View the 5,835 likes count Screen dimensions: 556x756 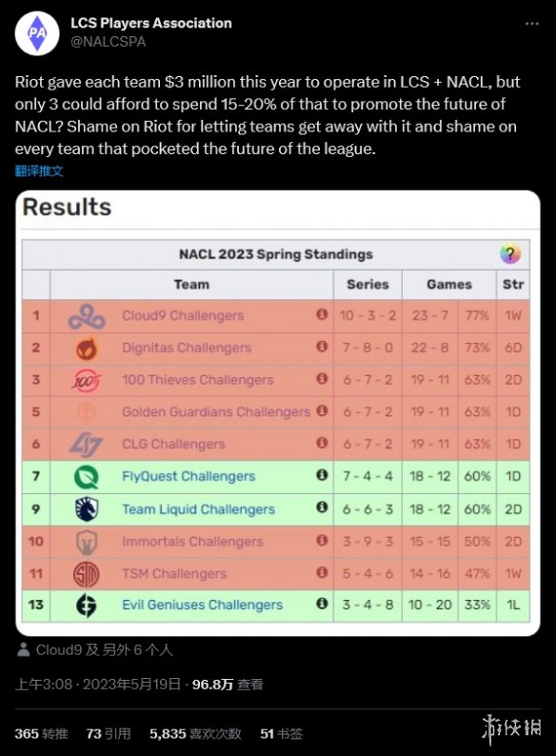[x=195, y=734]
